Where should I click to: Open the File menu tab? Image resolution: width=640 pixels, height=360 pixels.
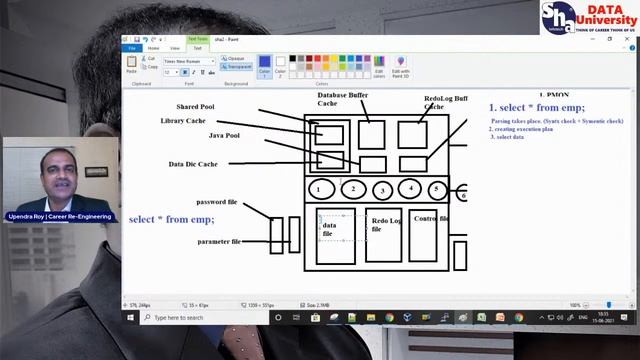[x=132, y=48]
